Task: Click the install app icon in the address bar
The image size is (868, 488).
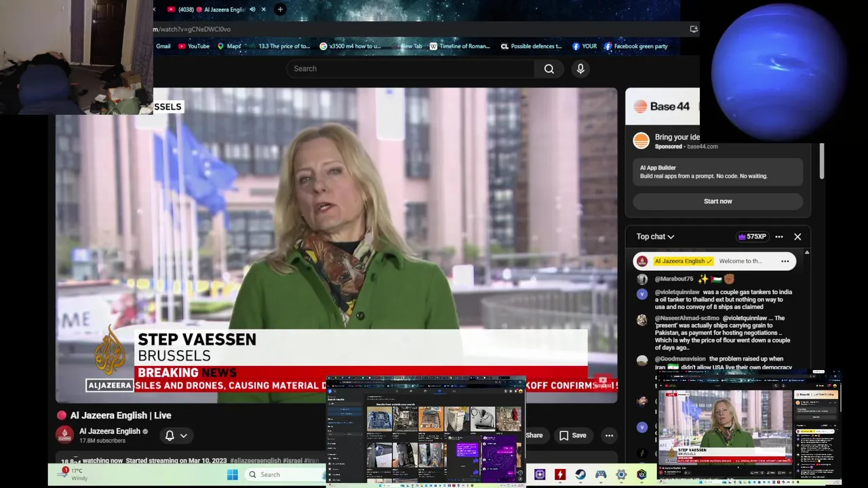Action: (x=693, y=29)
